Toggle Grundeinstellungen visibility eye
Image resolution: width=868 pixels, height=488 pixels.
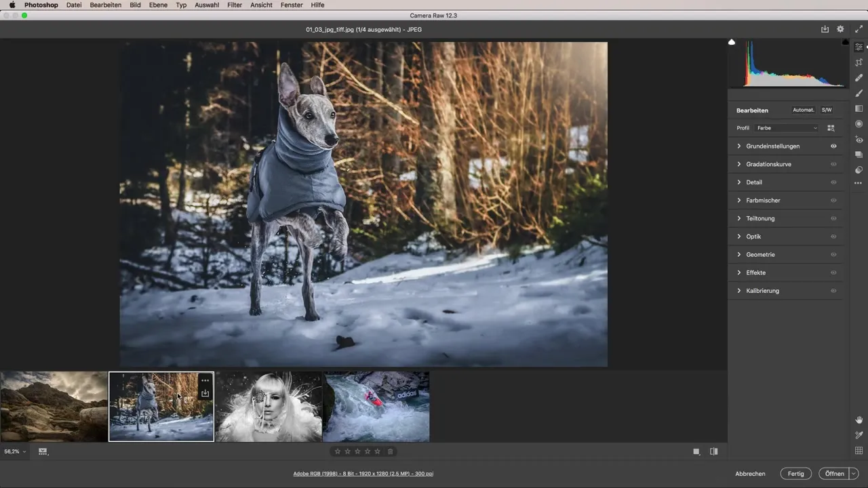click(x=833, y=146)
